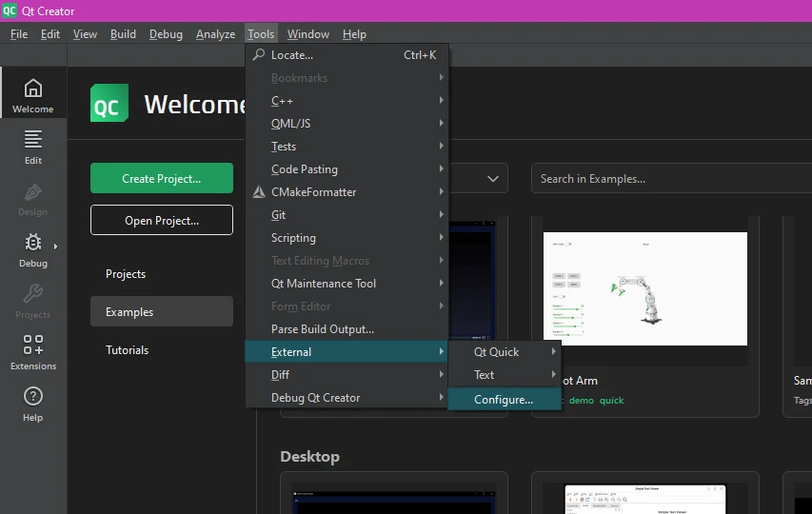Open the Projects welcome page
The image size is (812, 514).
pos(162,274)
